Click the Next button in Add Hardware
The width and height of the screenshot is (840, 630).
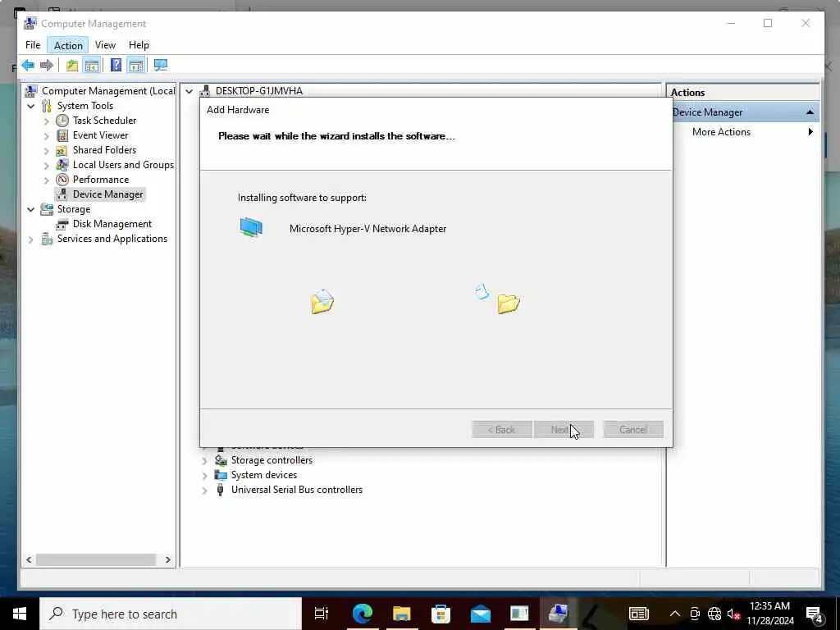pos(564,430)
